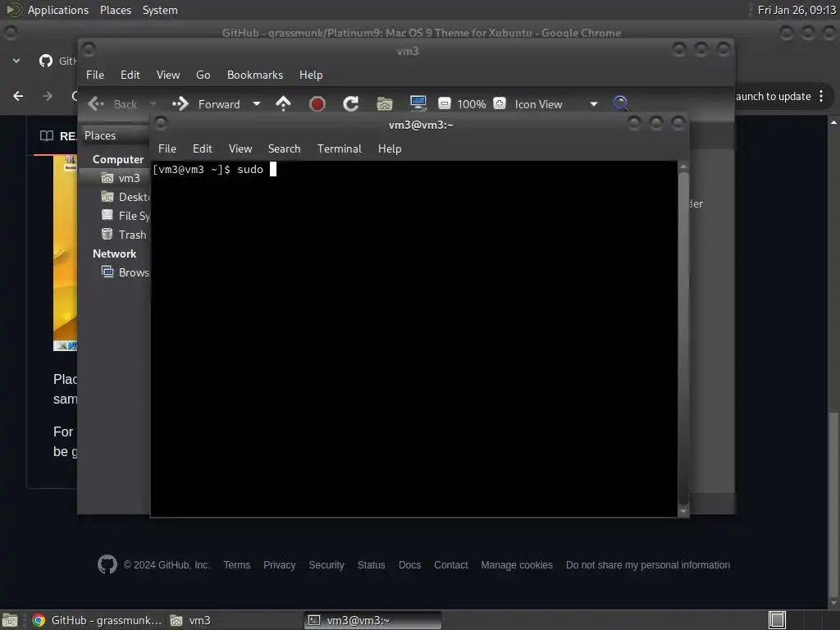Screen dimensions: 840x630
Task: Click the search magnifier icon
Action: pyautogui.click(x=621, y=103)
